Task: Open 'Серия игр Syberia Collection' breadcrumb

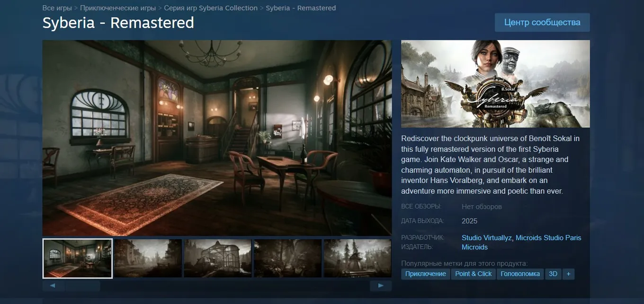Action: 211,8
